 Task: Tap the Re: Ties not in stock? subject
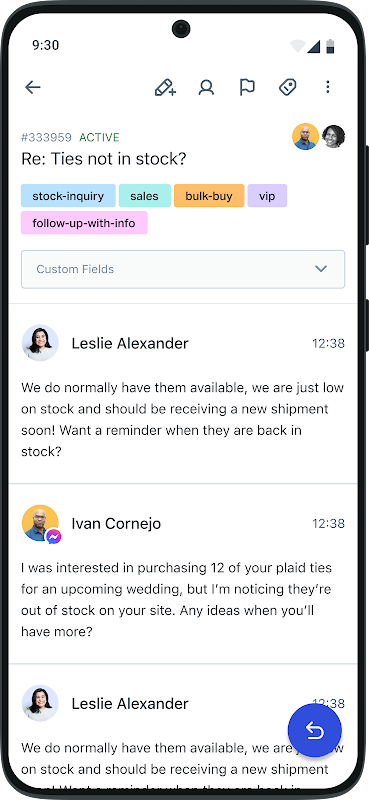tap(104, 159)
